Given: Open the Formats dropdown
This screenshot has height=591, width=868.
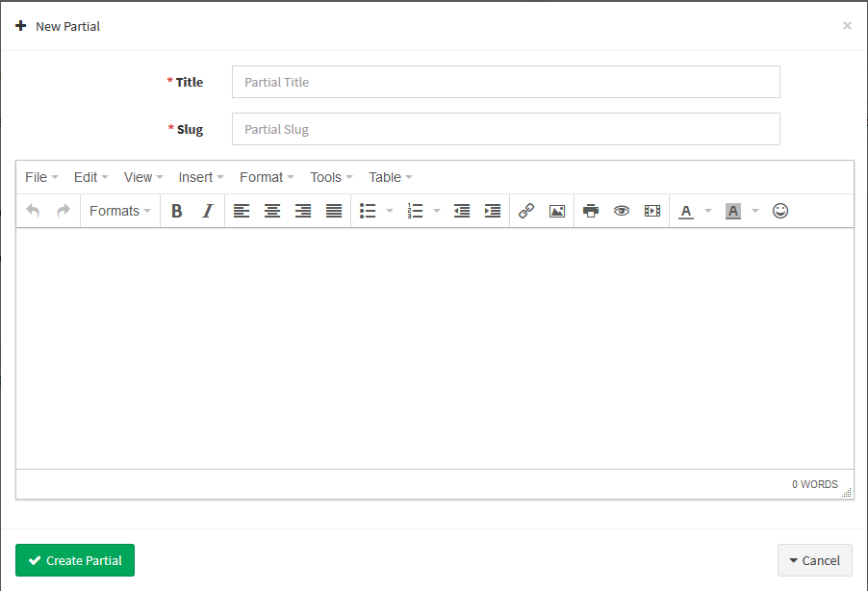Looking at the screenshot, I should (120, 211).
